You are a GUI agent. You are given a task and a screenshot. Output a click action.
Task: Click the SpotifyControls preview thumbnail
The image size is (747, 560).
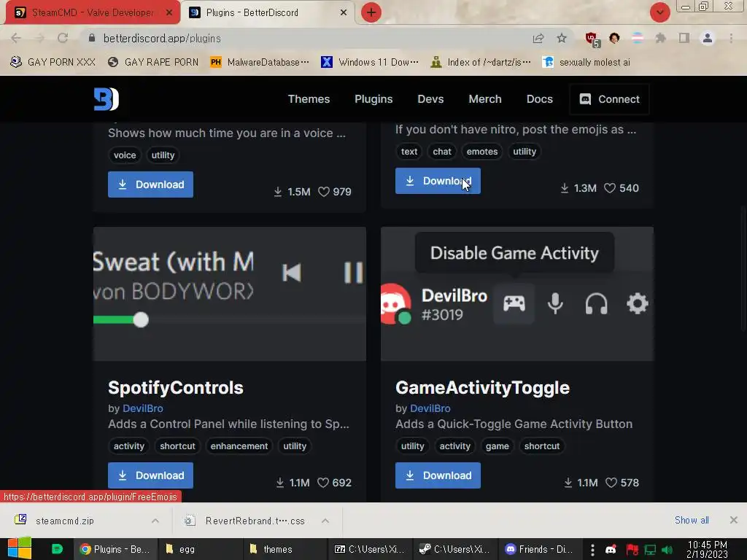click(x=230, y=294)
